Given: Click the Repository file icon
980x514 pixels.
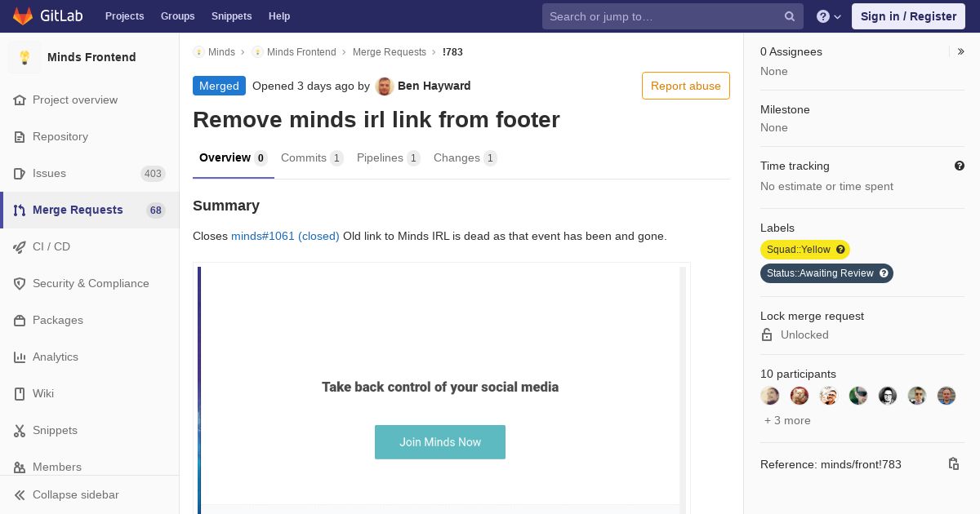Looking at the screenshot, I should tap(20, 136).
